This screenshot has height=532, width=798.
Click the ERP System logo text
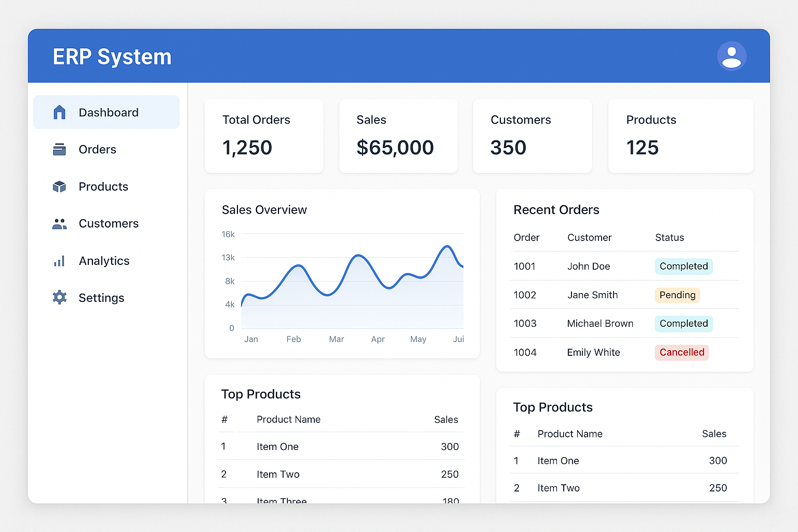click(112, 56)
